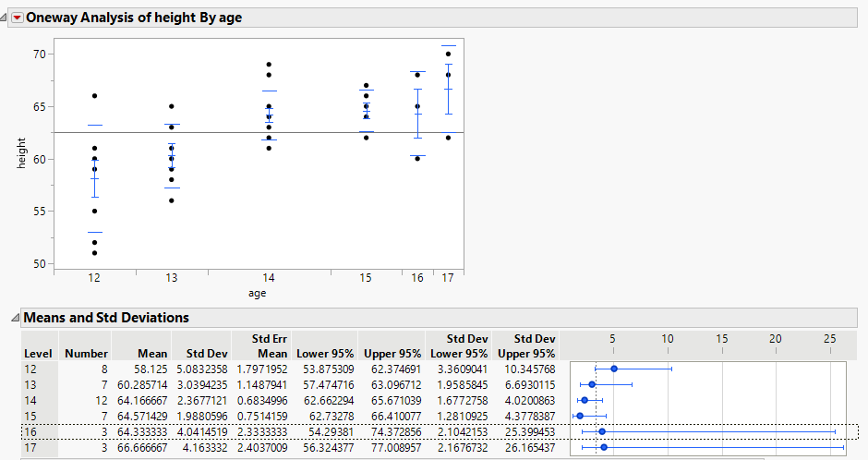Click the Number value 12 for level 14
The height and width of the screenshot is (460, 868).
click(102, 400)
